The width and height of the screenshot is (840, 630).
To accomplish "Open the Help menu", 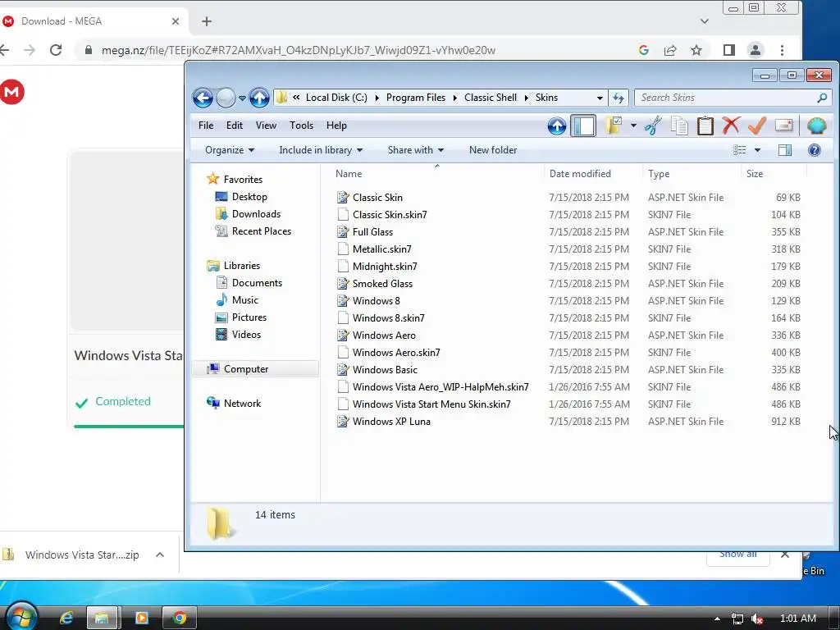I will coord(336,126).
